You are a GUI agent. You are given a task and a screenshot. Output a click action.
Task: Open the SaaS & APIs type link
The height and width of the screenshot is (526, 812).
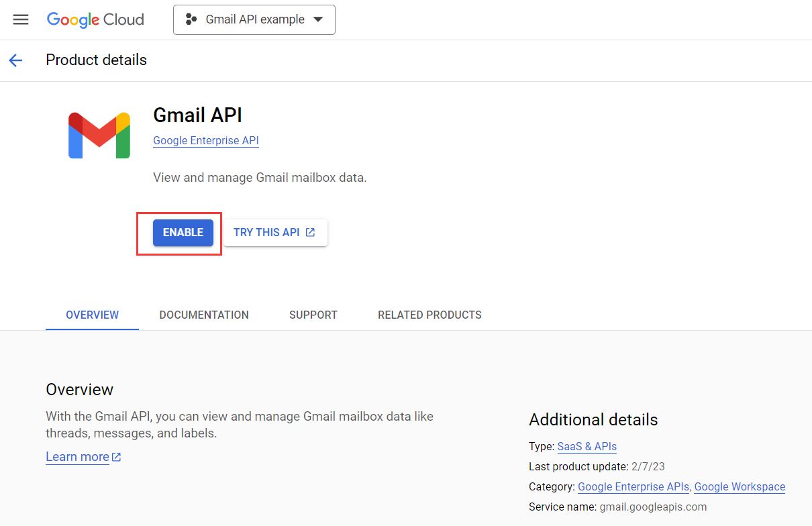[x=587, y=446]
